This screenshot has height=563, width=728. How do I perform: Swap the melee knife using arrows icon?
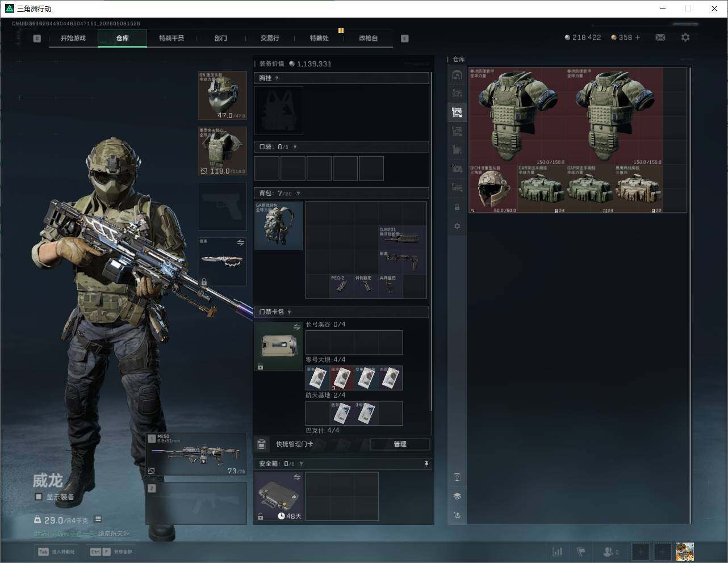240,243
